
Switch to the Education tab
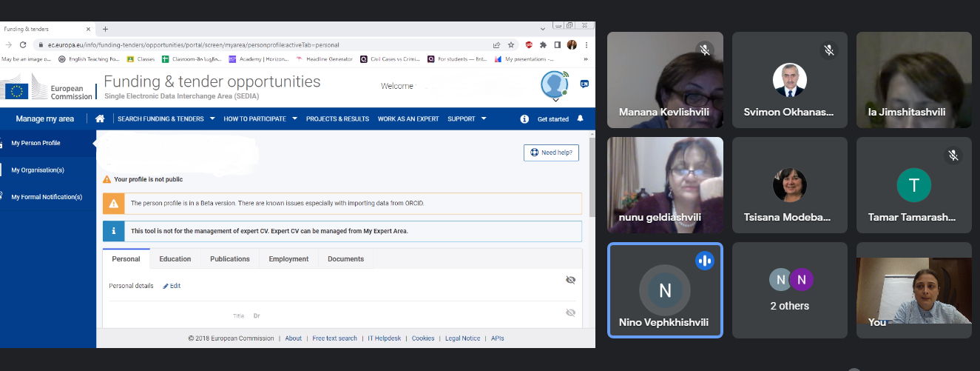point(175,259)
